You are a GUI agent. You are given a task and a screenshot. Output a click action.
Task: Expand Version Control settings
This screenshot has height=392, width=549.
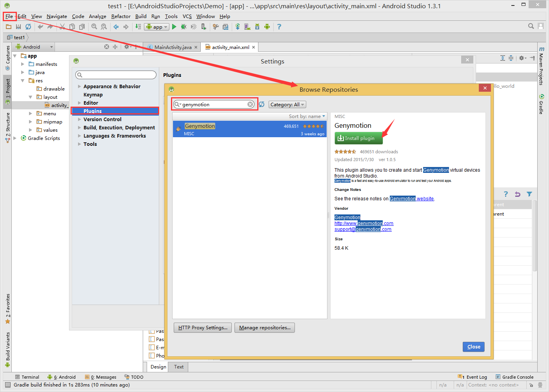pos(80,120)
